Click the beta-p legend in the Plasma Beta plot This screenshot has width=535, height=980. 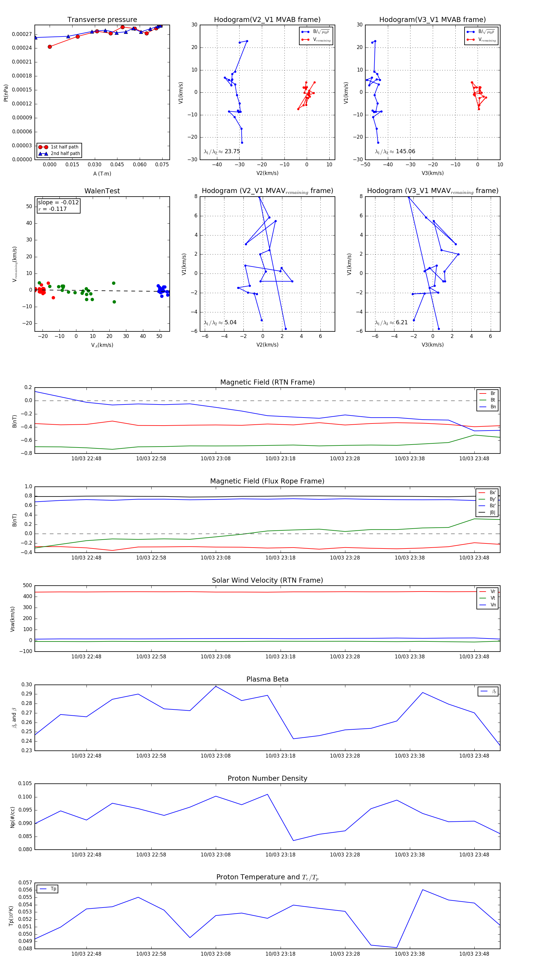point(488,691)
